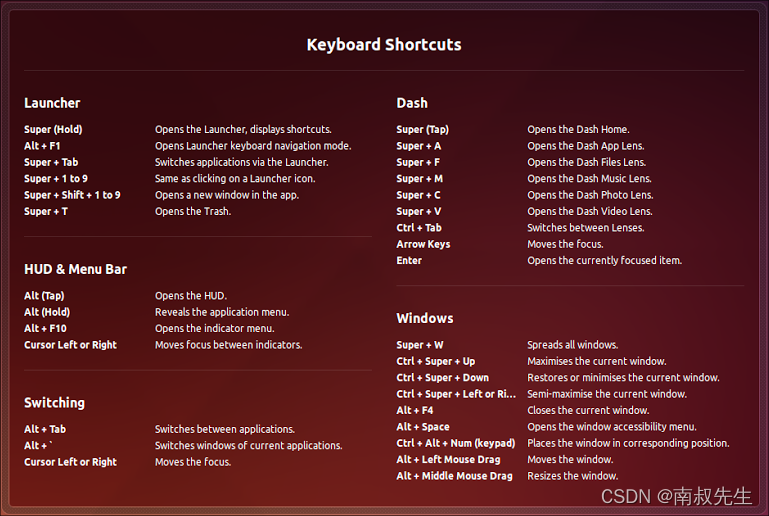This screenshot has height=516, width=769.
Task: Select the Alt + F4 shortcut entry
Action: pos(414,411)
